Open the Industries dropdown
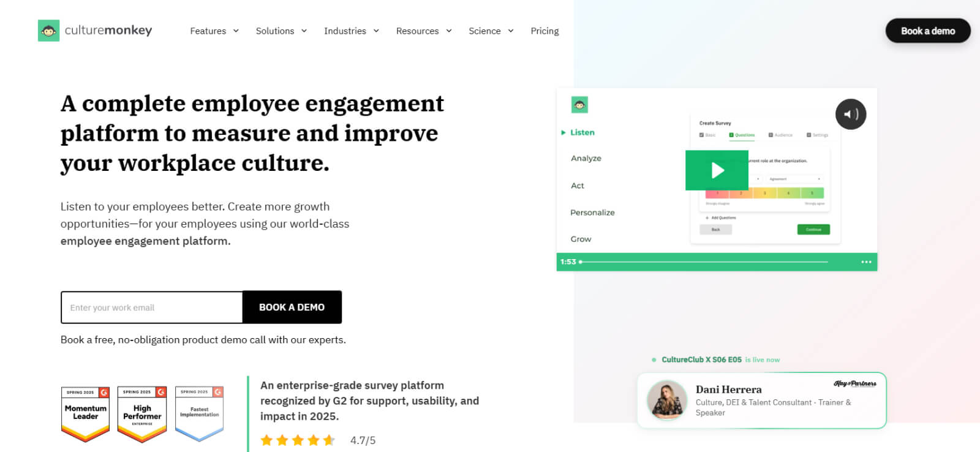The width and height of the screenshot is (980, 452). click(351, 31)
